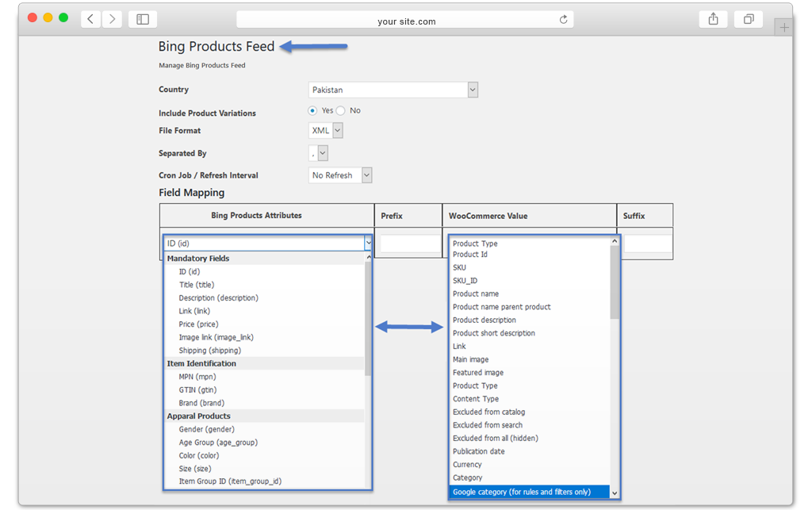Open the Country dropdown showing Pakistan
This screenshot has width=812, height=510.
pyautogui.click(x=393, y=90)
